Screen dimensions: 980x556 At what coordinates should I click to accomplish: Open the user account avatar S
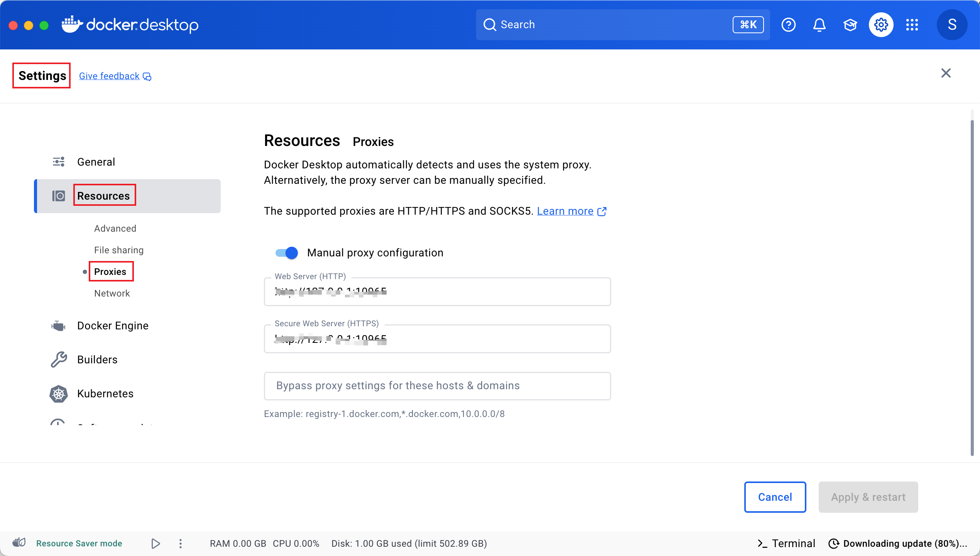point(952,25)
